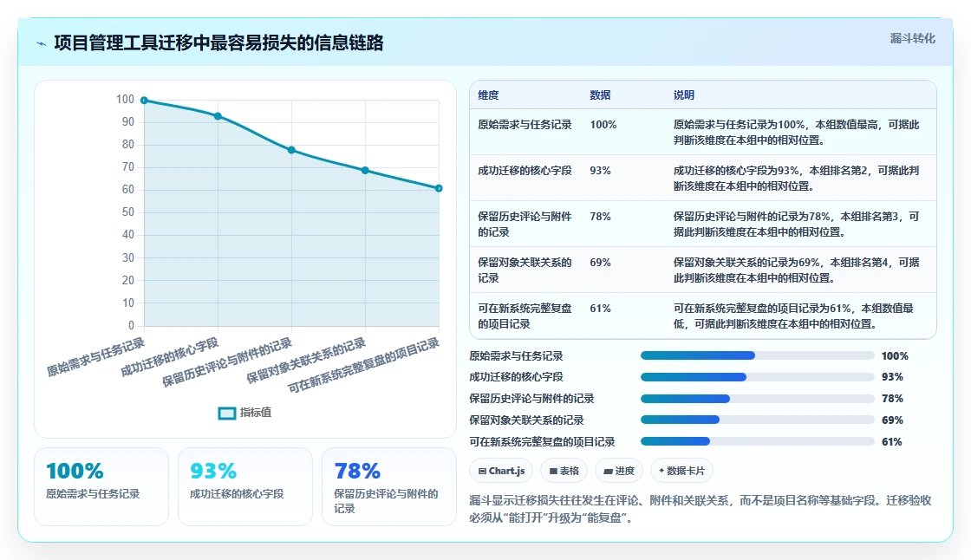Click the 维度 column header

point(488,95)
